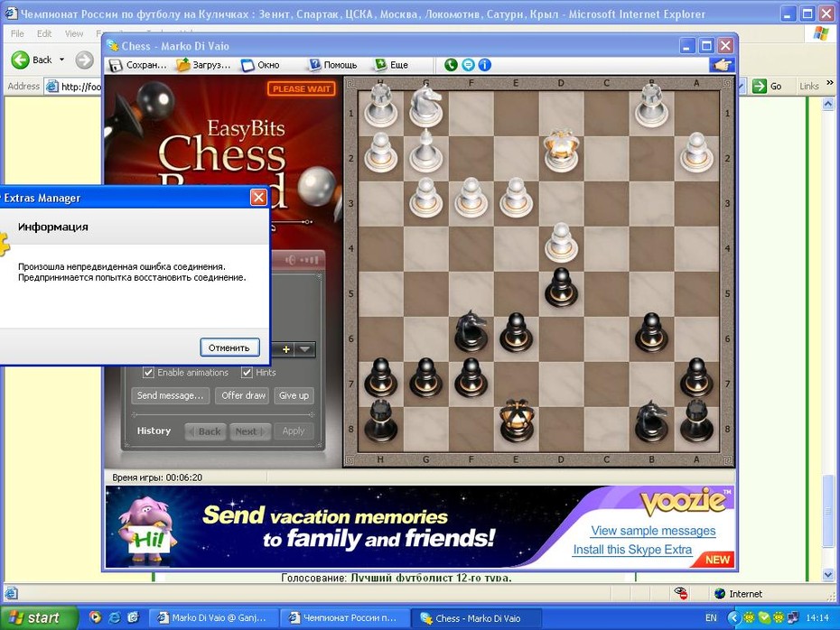Viewport: 840px width, 630px height.
Task: Select the black knight on B8
Action: 651,422
